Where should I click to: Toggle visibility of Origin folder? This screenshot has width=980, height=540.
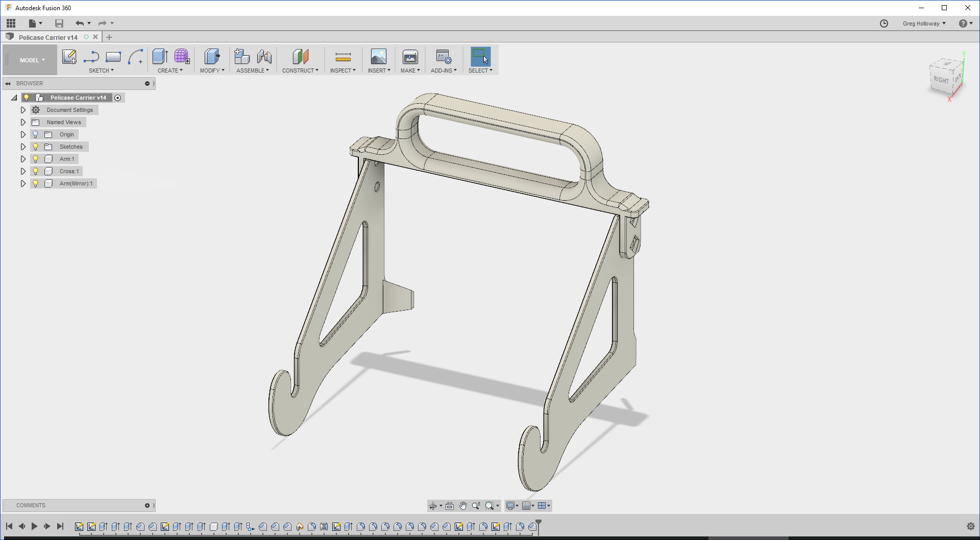click(35, 134)
